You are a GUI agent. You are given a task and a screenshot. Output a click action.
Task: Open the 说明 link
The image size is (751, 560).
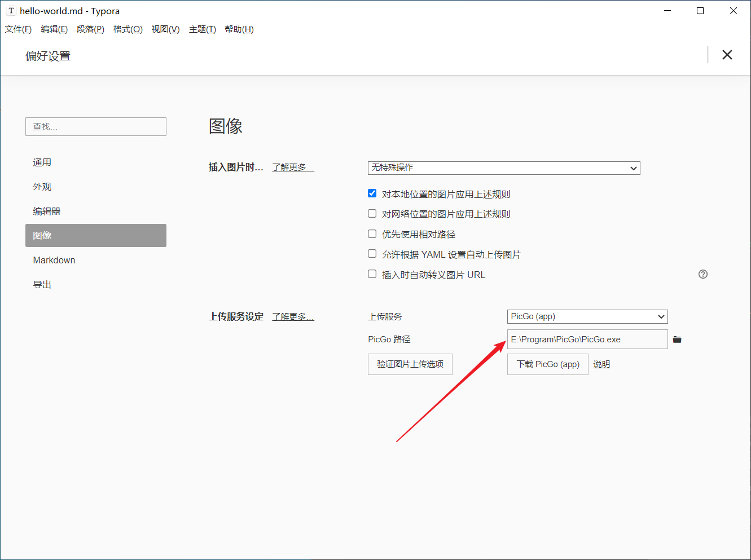click(601, 364)
